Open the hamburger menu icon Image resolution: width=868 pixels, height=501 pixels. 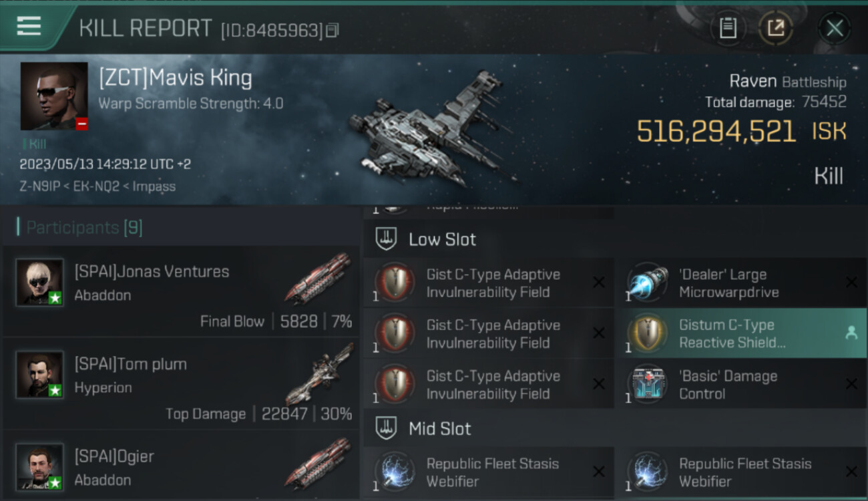(x=29, y=26)
